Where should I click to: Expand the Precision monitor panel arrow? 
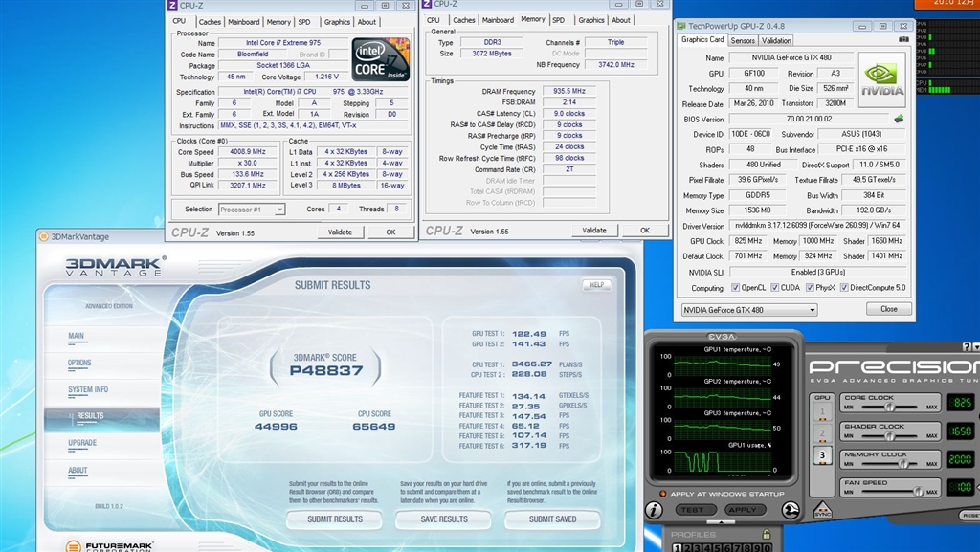722,522
